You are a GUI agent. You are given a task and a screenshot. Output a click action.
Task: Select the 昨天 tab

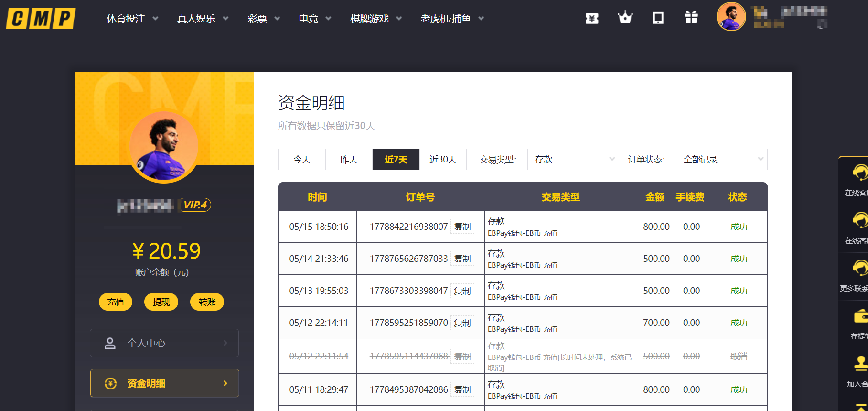[x=349, y=160]
